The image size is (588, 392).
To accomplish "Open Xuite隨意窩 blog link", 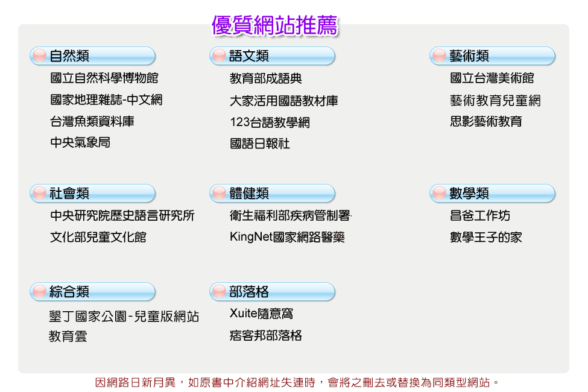I will tap(261, 313).
